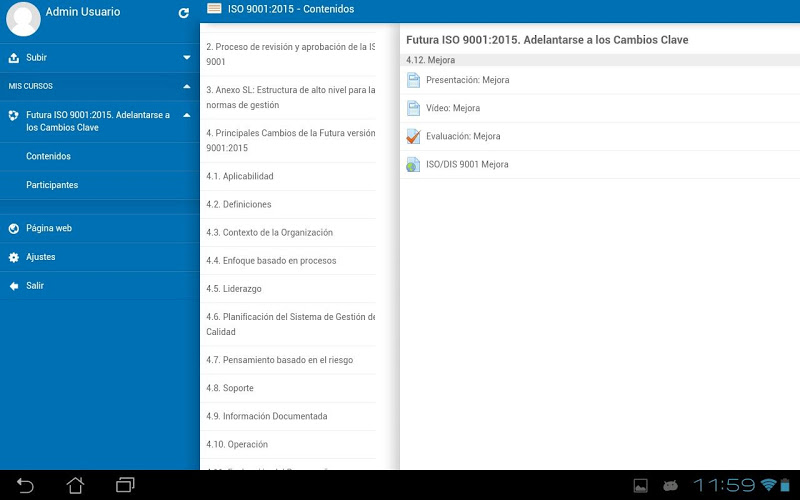Viewport: 800px width, 500px height.
Task: Click the Presentación: Mejora document icon
Action: coord(413,80)
